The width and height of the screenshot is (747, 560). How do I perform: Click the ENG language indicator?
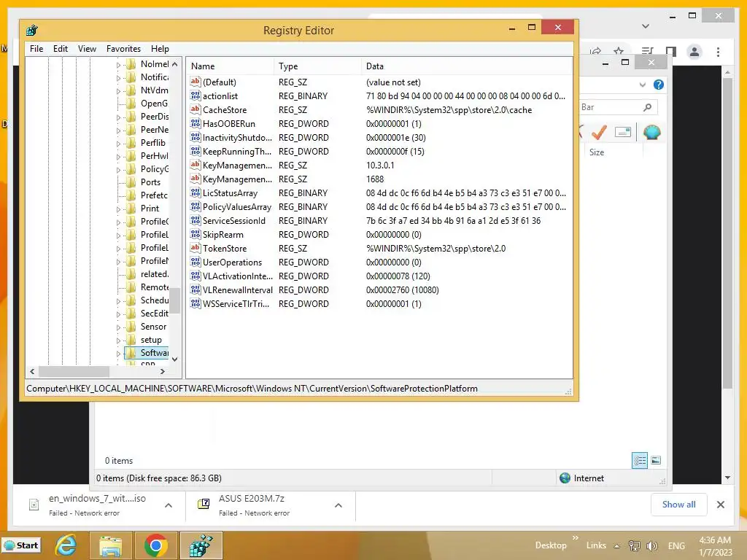[676, 545]
